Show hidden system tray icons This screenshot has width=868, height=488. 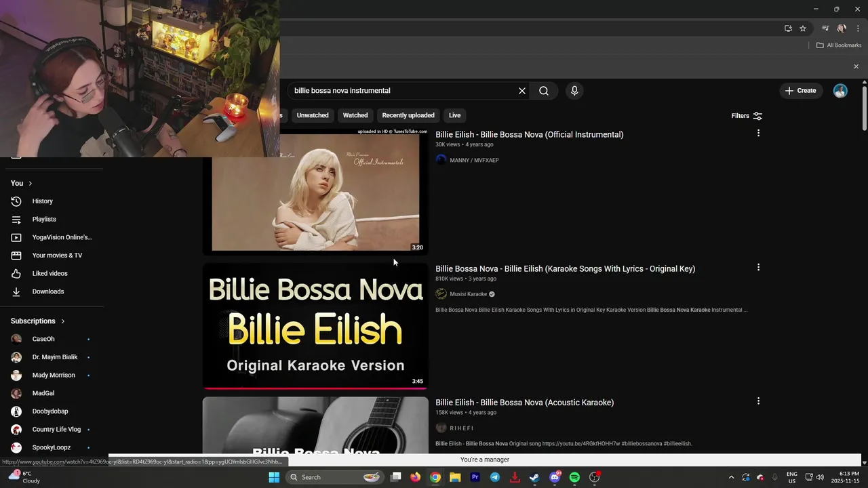(731, 477)
